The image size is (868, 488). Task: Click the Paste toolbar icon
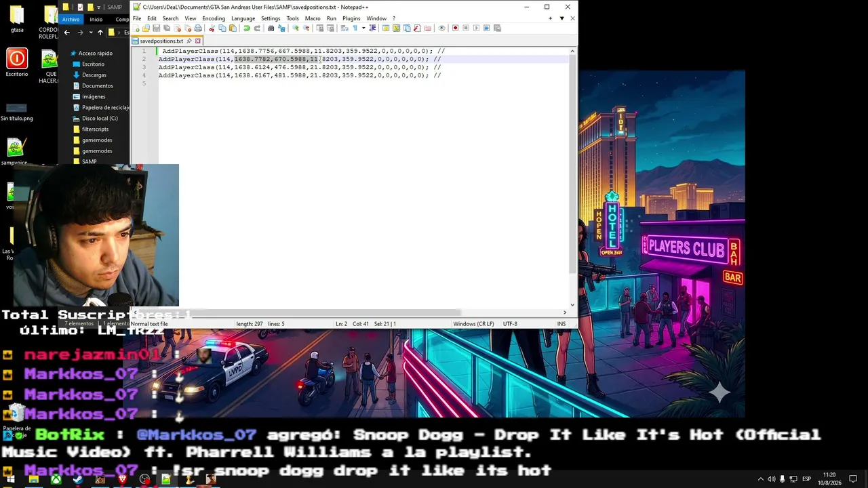click(233, 28)
